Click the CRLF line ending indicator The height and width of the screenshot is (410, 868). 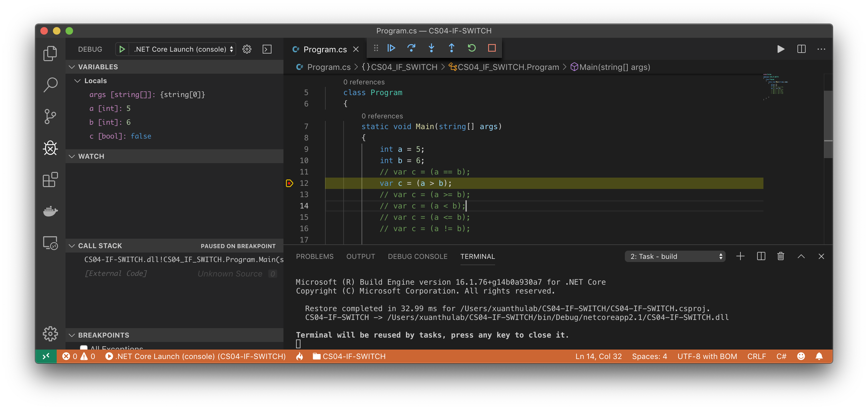[756, 356]
